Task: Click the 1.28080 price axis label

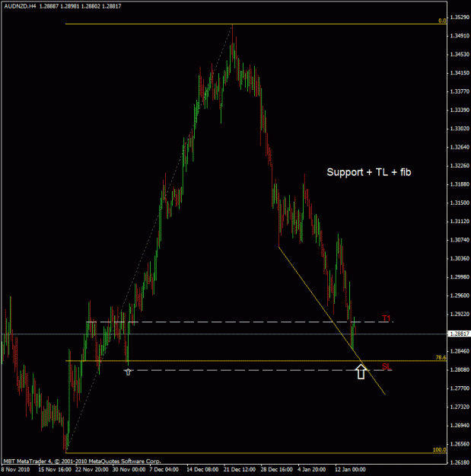Action: click(x=460, y=369)
